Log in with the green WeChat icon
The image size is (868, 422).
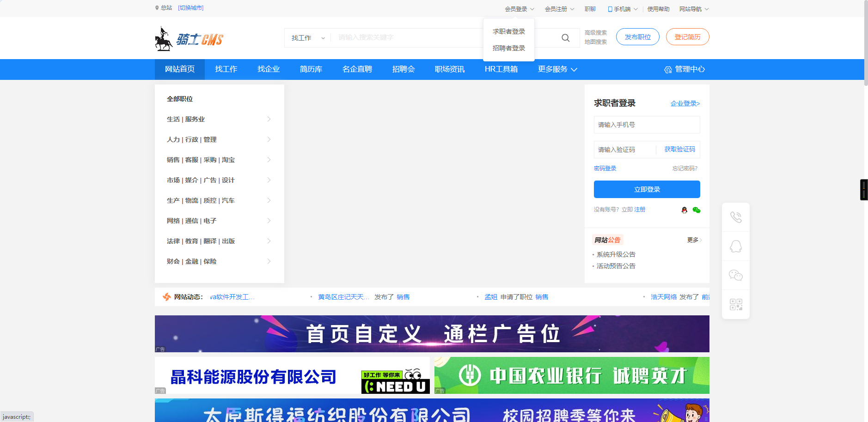click(x=697, y=210)
